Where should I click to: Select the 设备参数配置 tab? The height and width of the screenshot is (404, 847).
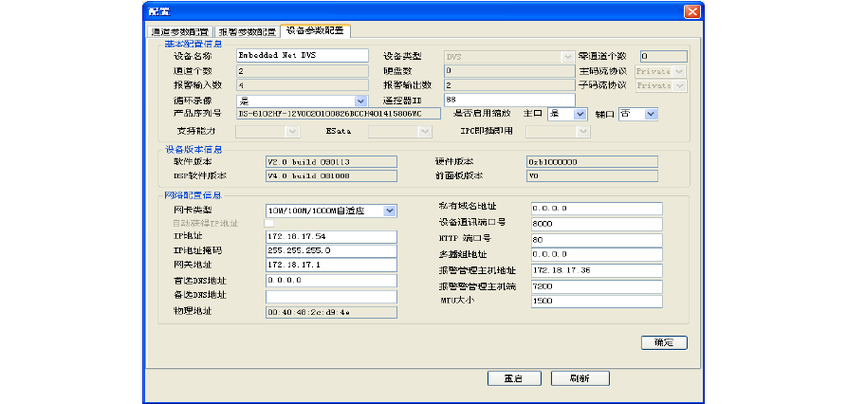[x=314, y=30]
